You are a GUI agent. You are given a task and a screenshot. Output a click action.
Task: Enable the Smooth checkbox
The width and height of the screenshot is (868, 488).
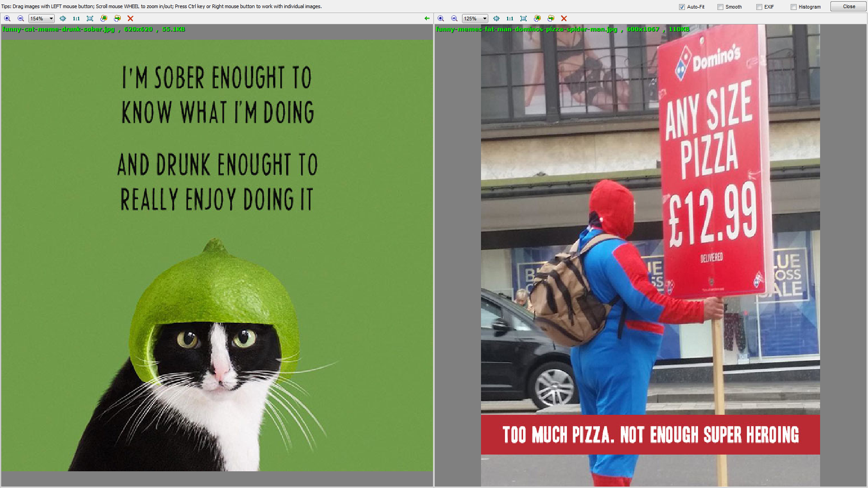pyautogui.click(x=720, y=7)
